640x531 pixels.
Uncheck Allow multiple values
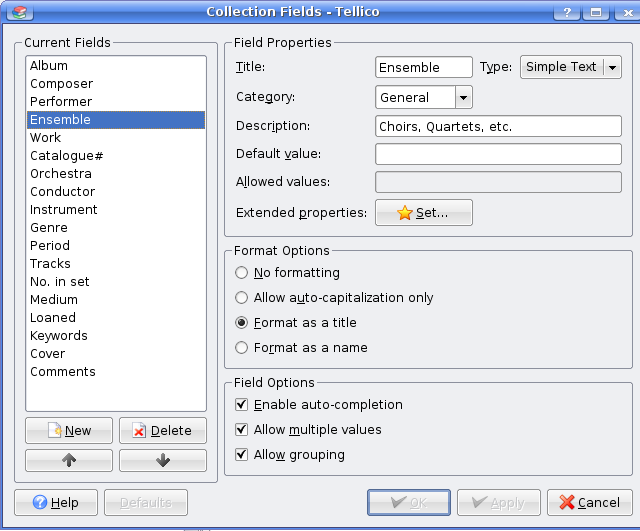pos(241,430)
